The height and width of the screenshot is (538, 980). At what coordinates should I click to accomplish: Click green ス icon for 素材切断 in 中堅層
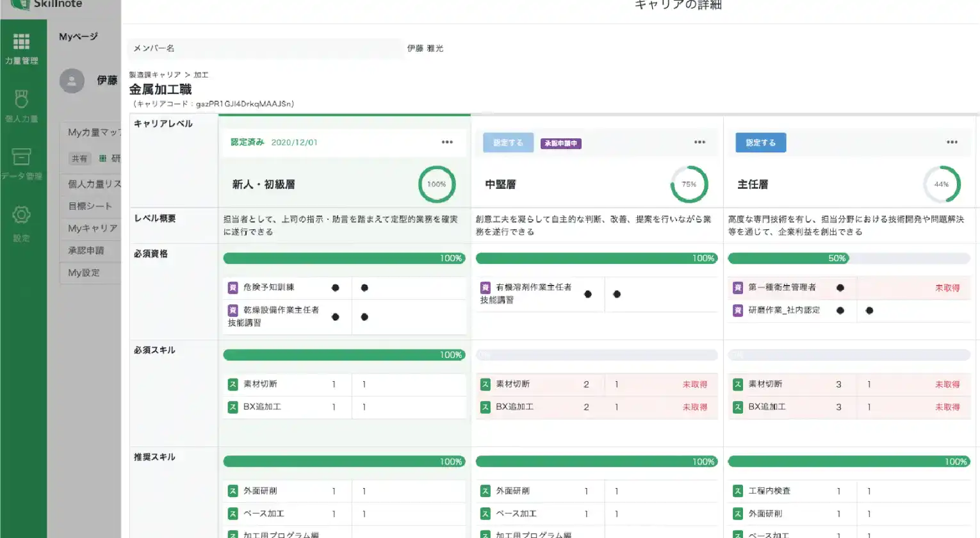486,384
